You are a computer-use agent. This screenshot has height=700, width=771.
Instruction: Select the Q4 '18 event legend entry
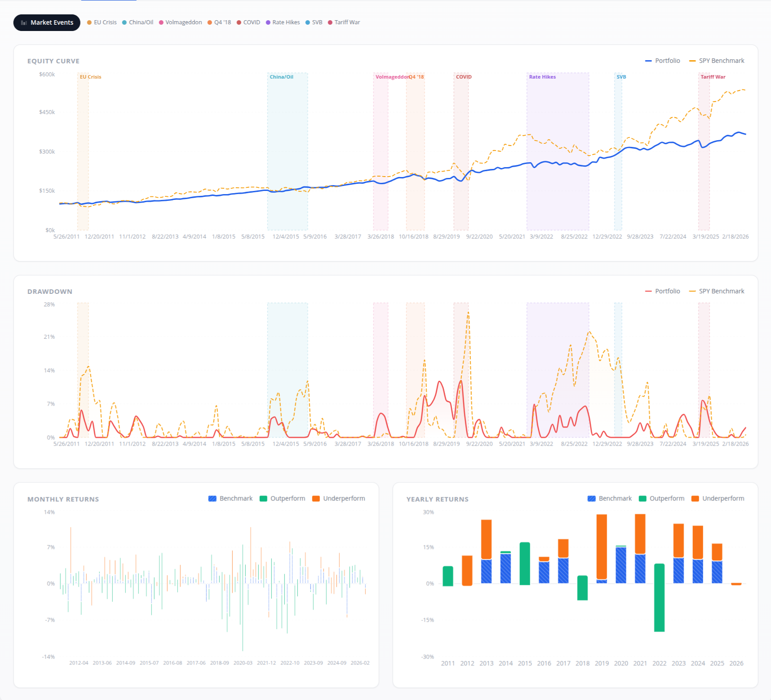[x=219, y=22]
